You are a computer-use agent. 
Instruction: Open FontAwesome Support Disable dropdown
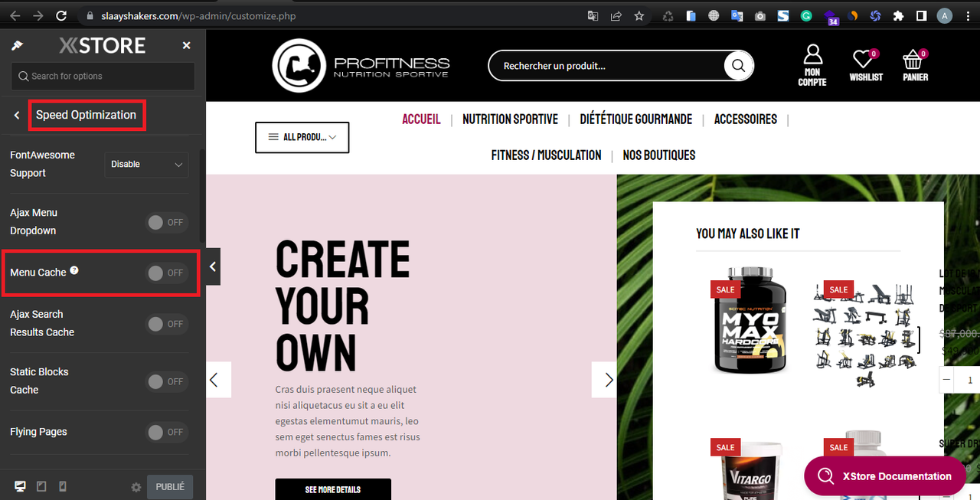coord(146,165)
